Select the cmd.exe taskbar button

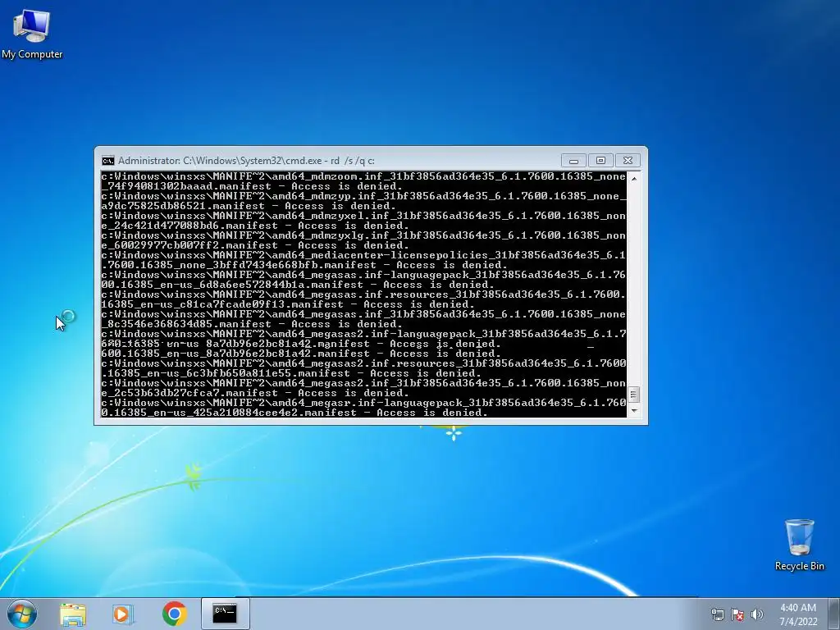click(225, 614)
